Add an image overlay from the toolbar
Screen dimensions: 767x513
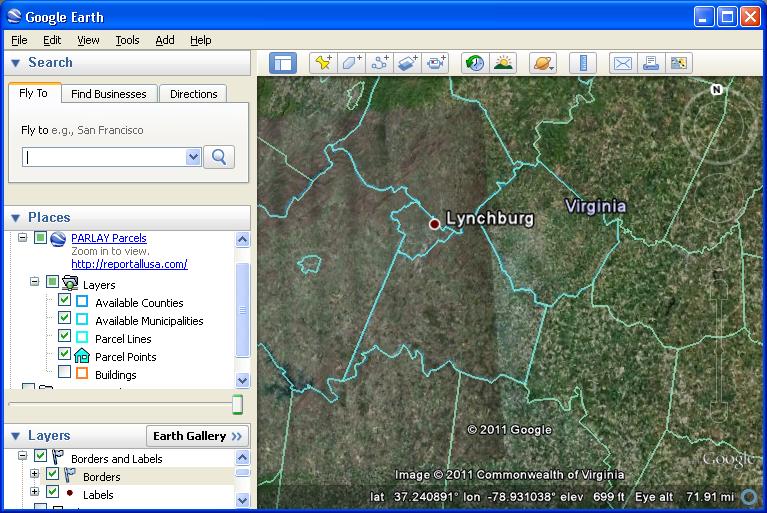coord(407,63)
